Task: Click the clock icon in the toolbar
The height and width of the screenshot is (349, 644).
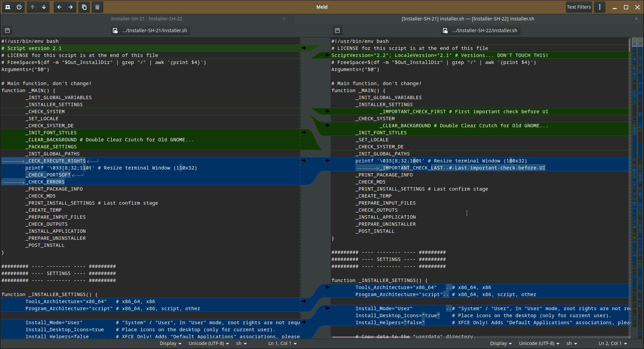Action: (19, 7)
